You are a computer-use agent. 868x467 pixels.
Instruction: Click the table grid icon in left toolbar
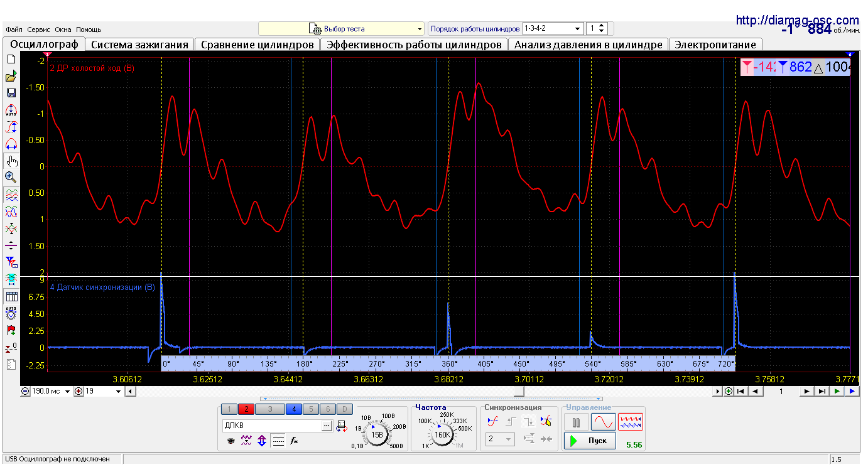pos(11,296)
